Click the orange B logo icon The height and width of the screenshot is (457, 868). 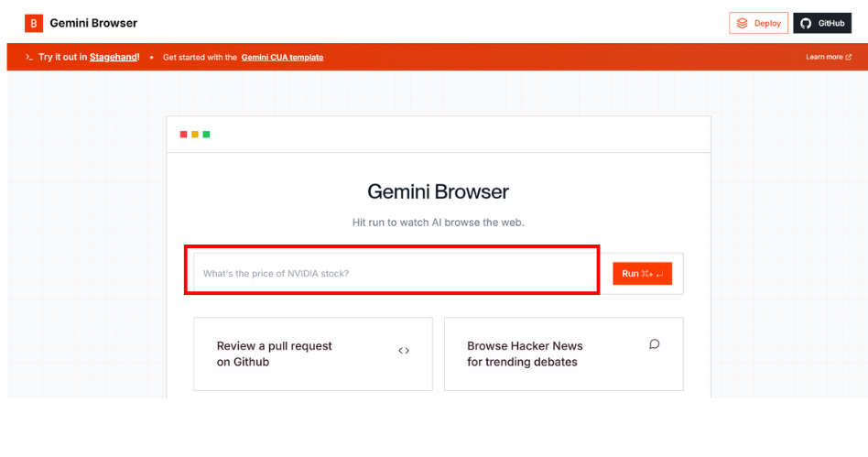[x=34, y=23]
